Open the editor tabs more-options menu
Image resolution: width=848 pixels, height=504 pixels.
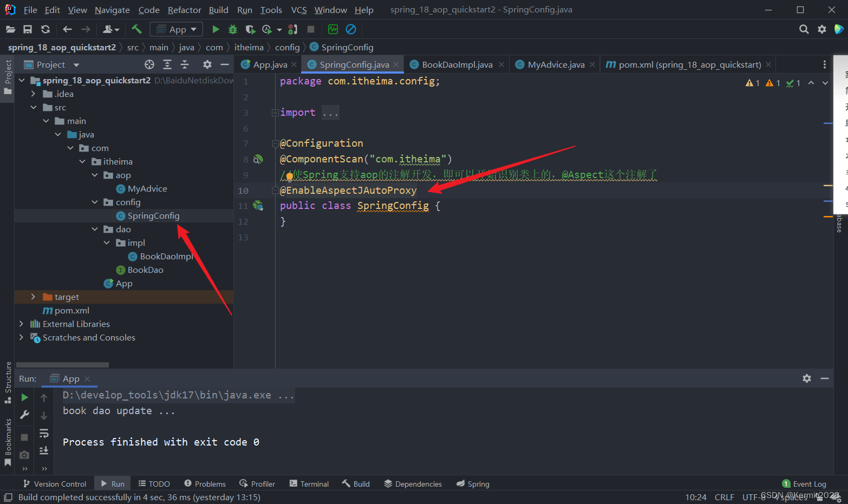[825, 64]
